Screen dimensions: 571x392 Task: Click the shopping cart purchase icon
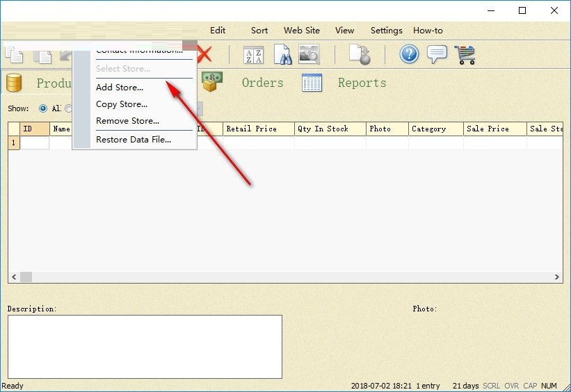point(465,55)
